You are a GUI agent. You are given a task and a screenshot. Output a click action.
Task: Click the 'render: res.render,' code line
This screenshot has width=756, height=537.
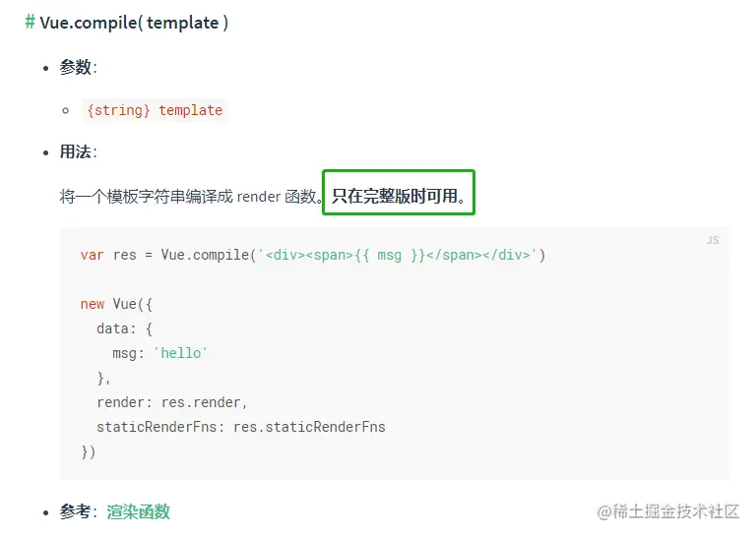(171, 402)
